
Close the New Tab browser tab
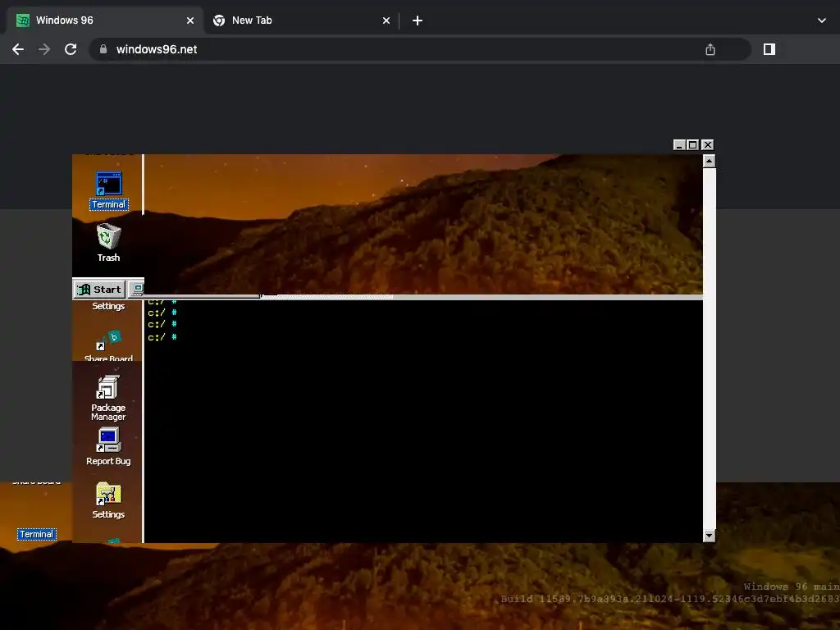point(386,21)
